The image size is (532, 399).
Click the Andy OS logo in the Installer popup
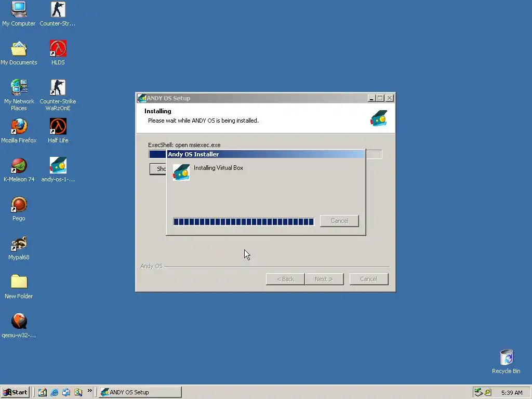[181, 172]
